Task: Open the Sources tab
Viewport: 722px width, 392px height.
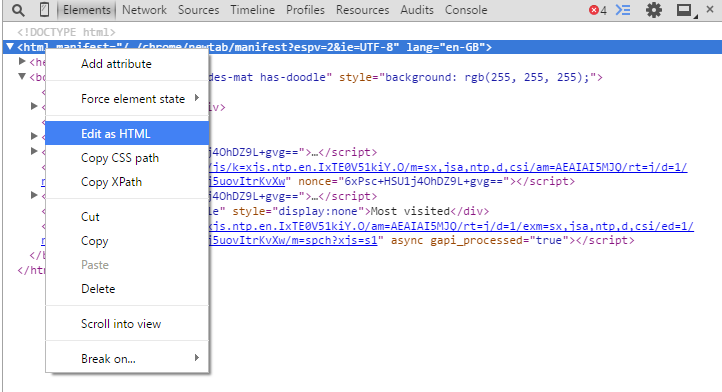Action: pyautogui.click(x=198, y=10)
